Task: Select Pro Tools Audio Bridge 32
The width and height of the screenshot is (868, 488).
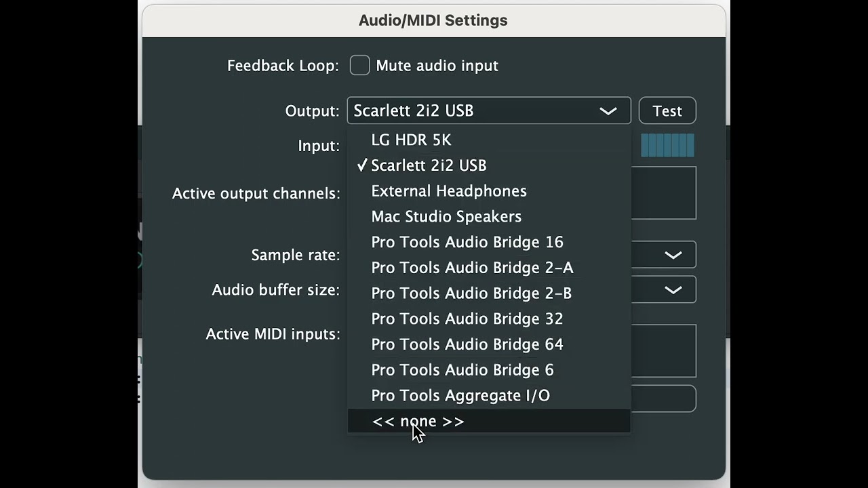Action: (467, 319)
